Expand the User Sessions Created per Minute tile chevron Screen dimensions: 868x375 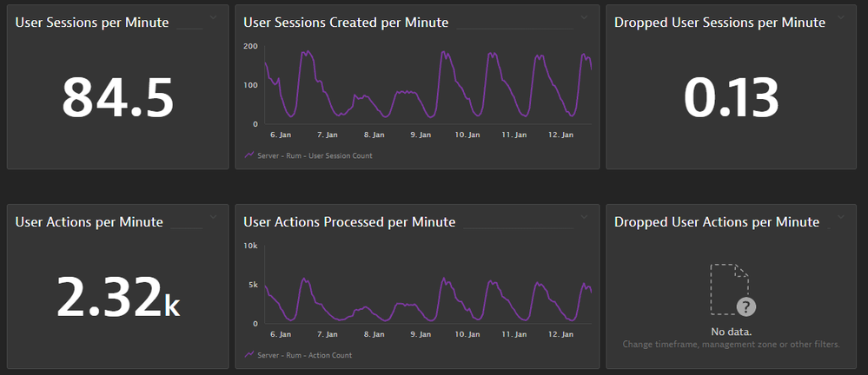click(x=584, y=17)
